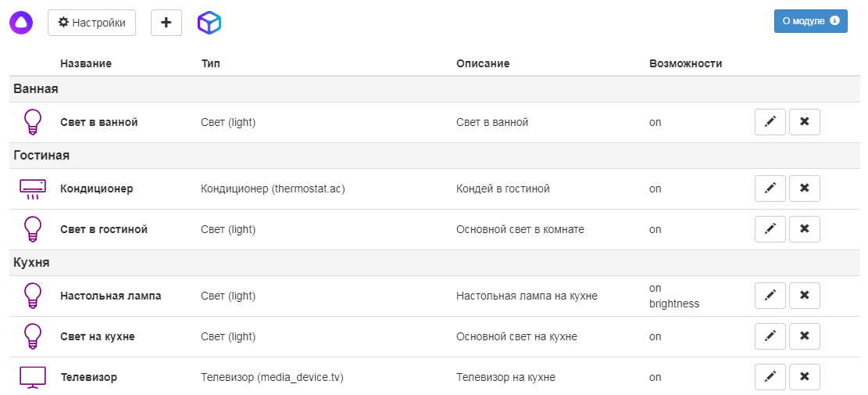Edit the Свет в ванной device
Viewport: 868px width, 395px height.
coord(770,122)
